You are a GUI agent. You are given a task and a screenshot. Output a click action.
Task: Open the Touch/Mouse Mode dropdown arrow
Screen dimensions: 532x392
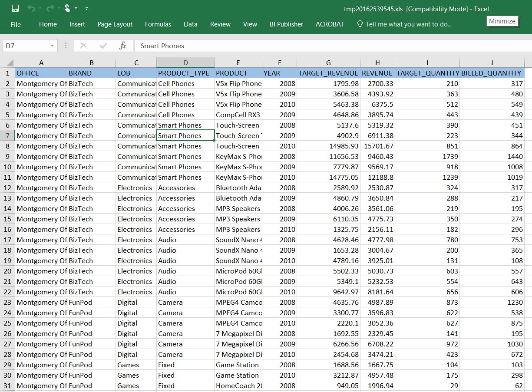point(76,9)
